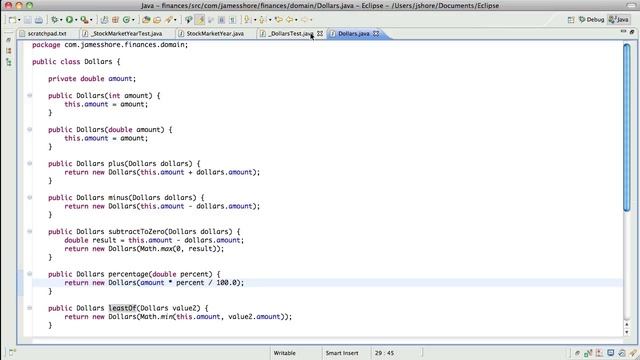This screenshot has height=360, width=640.
Task: Collapse the minus method fold
Action: (29, 198)
